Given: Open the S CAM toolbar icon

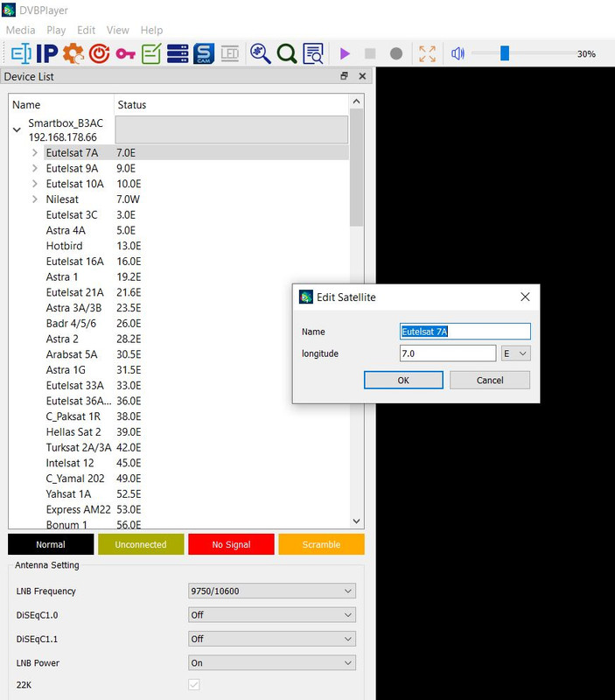Looking at the screenshot, I should coord(204,53).
